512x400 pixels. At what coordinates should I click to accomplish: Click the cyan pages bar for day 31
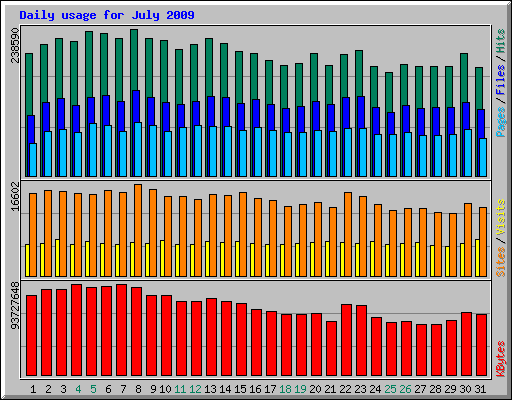point(483,157)
